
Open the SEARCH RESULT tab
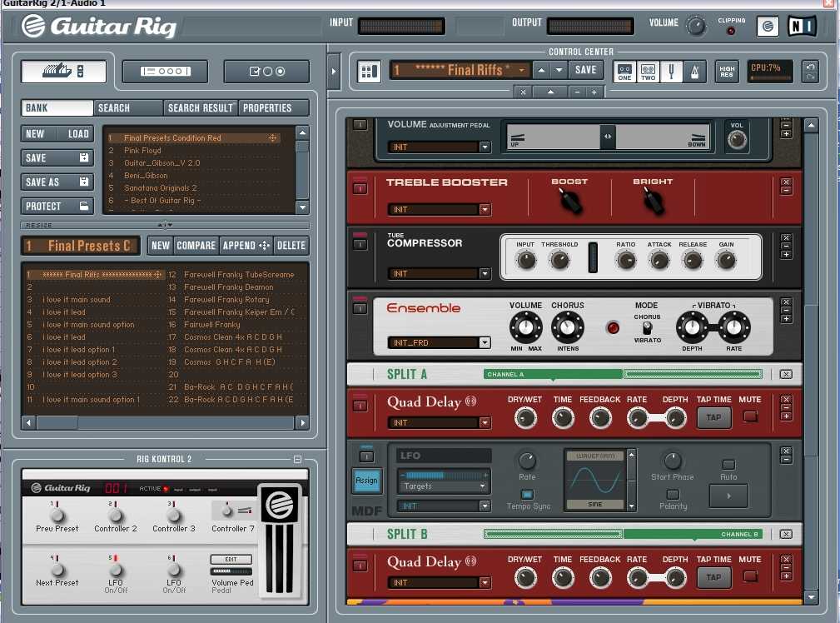[201, 107]
